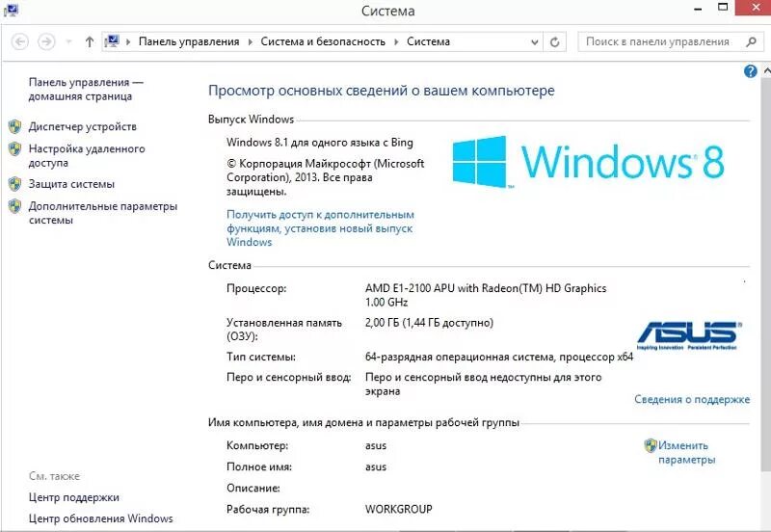Select the Windows 8.1 edition text
Image resolution: width=771 pixels, height=532 pixels.
tap(320, 142)
